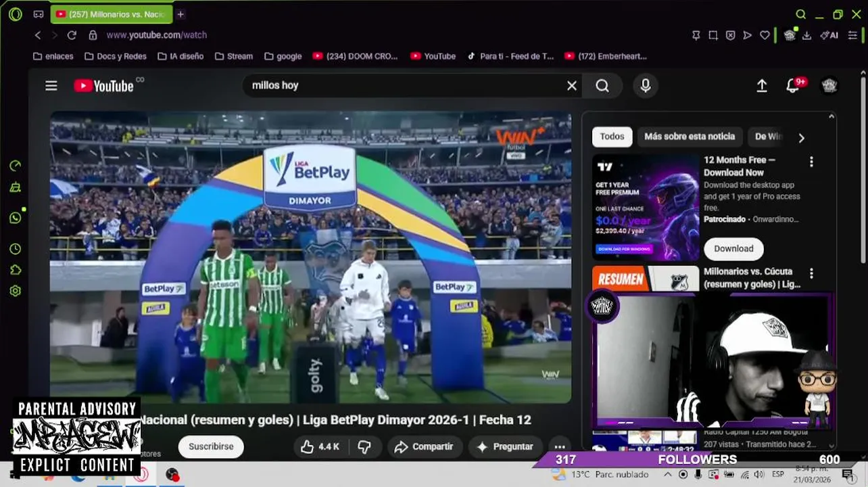Image resolution: width=868 pixels, height=487 pixels.
Task: Open google bookmarks folder
Action: click(283, 56)
